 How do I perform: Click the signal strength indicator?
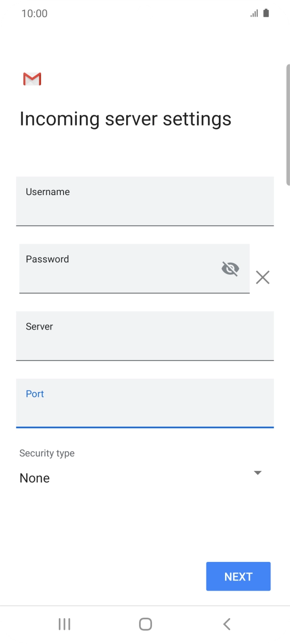[254, 13]
